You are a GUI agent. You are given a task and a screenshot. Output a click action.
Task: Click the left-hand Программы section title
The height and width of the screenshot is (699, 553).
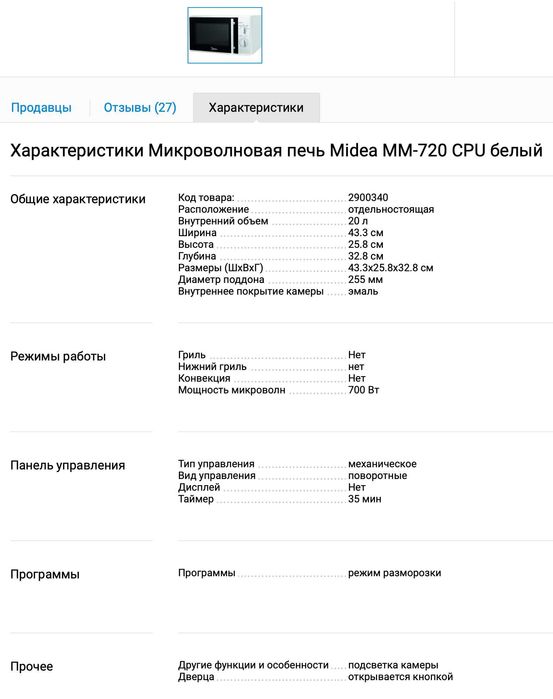click(x=45, y=574)
